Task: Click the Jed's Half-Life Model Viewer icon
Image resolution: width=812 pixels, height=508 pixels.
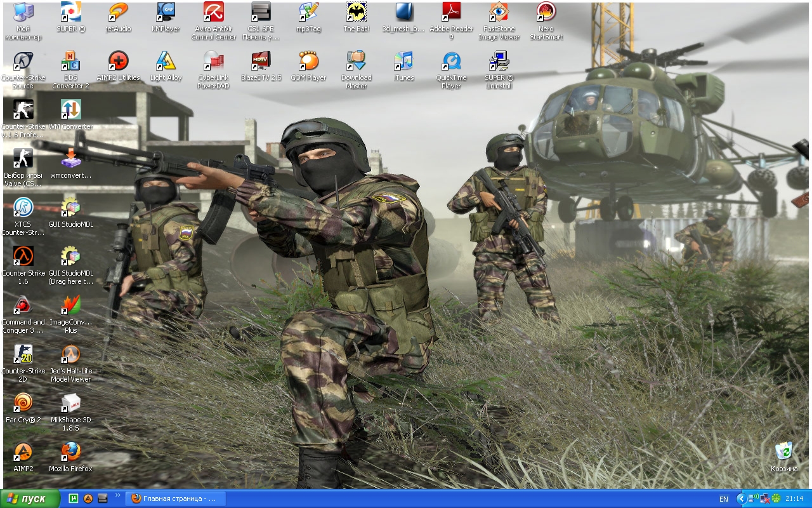Action: click(x=70, y=355)
